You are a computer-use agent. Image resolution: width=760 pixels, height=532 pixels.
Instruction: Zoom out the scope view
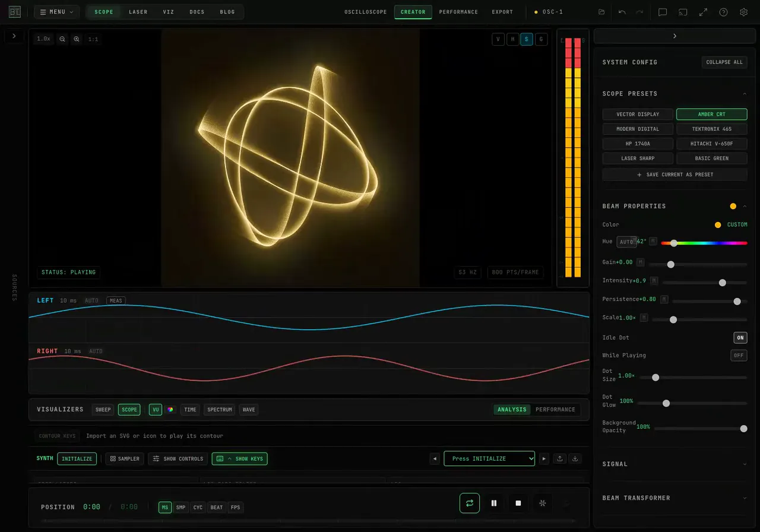[62, 39]
